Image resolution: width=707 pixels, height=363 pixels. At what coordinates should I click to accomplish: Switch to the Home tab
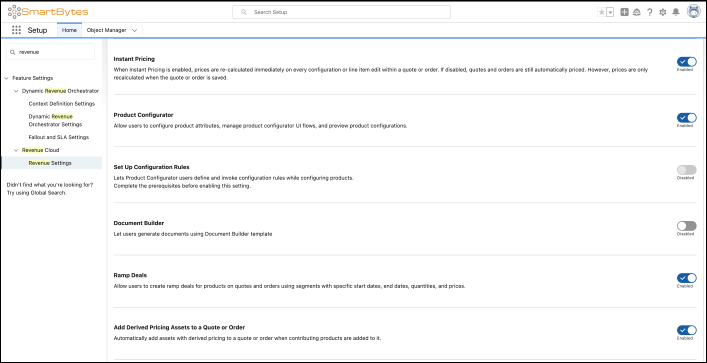pos(69,30)
